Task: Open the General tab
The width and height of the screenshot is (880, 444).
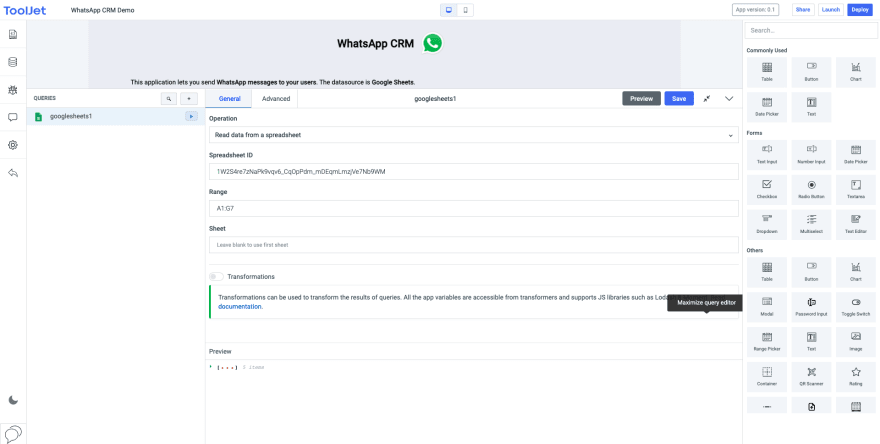Action: click(x=230, y=99)
